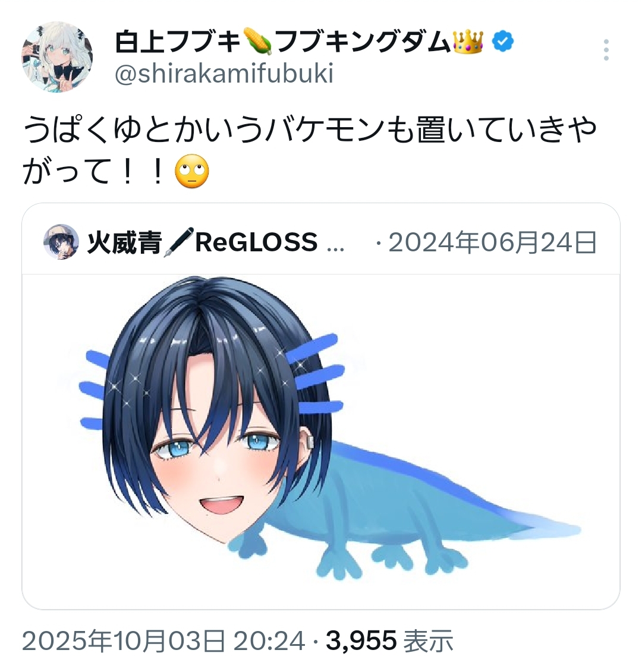This screenshot has height=672, width=642.
Task: Click the fountain pen emoji beside 火威青
Action: coord(178,242)
